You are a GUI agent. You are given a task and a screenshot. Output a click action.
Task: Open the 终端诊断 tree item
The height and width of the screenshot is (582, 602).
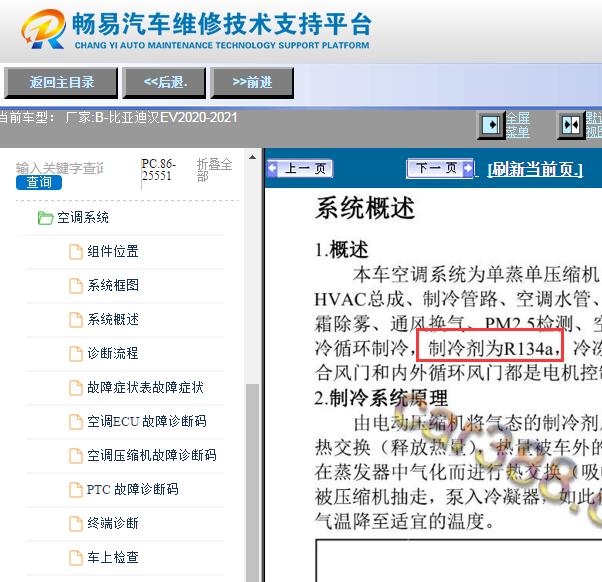click(112, 523)
